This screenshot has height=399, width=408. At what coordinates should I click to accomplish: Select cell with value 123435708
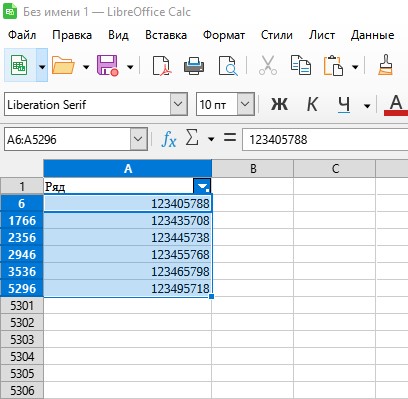point(128,220)
